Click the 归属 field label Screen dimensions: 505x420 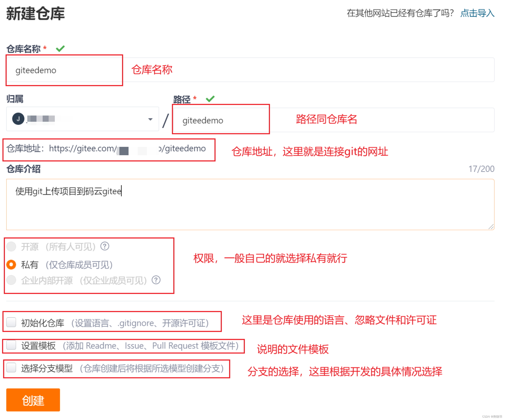click(x=15, y=99)
